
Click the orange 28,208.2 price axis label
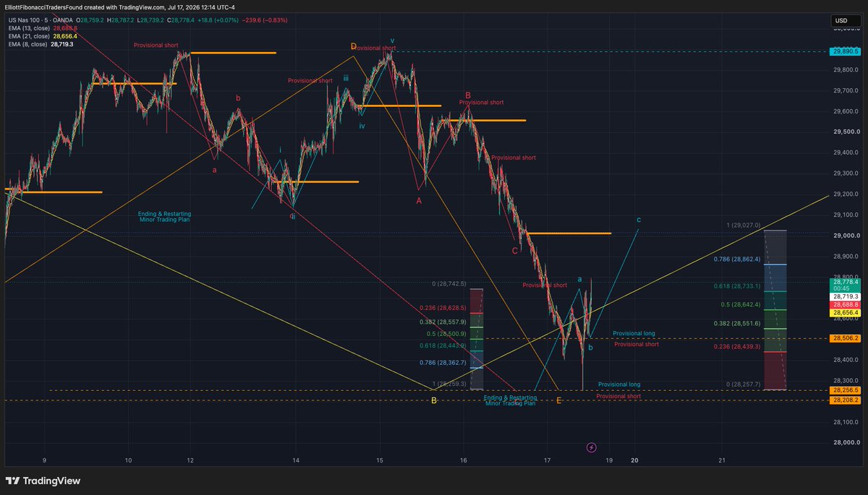845,400
